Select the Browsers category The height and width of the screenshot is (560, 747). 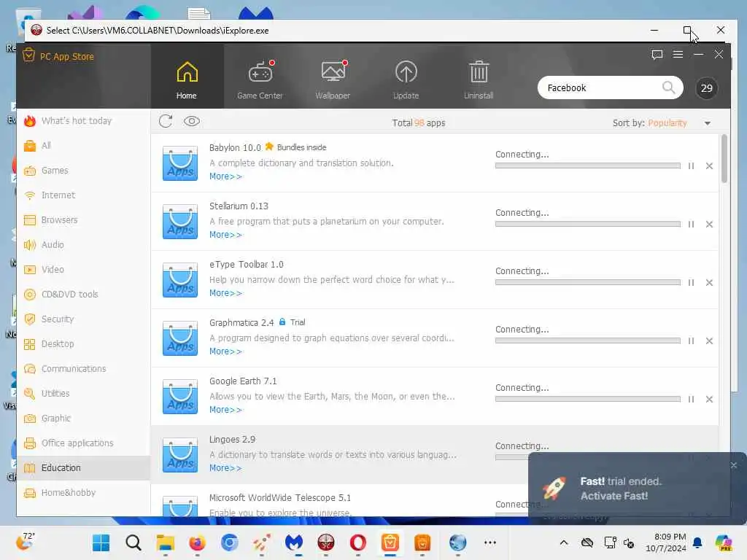pos(83,220)
